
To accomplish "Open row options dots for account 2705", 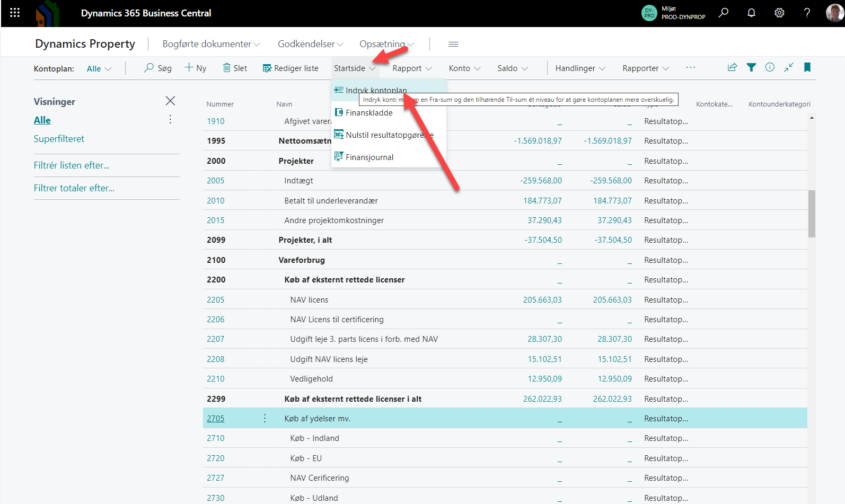I will click(265, 418).
